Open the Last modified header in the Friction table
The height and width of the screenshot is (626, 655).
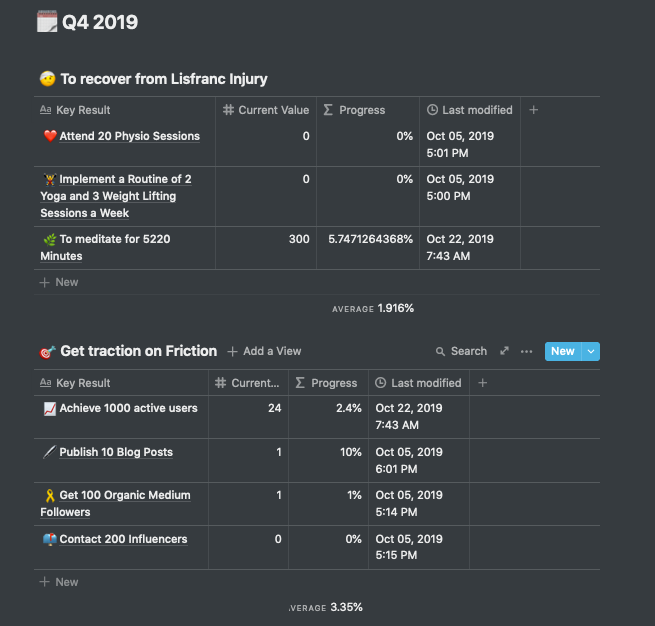[x=418, y=383]
